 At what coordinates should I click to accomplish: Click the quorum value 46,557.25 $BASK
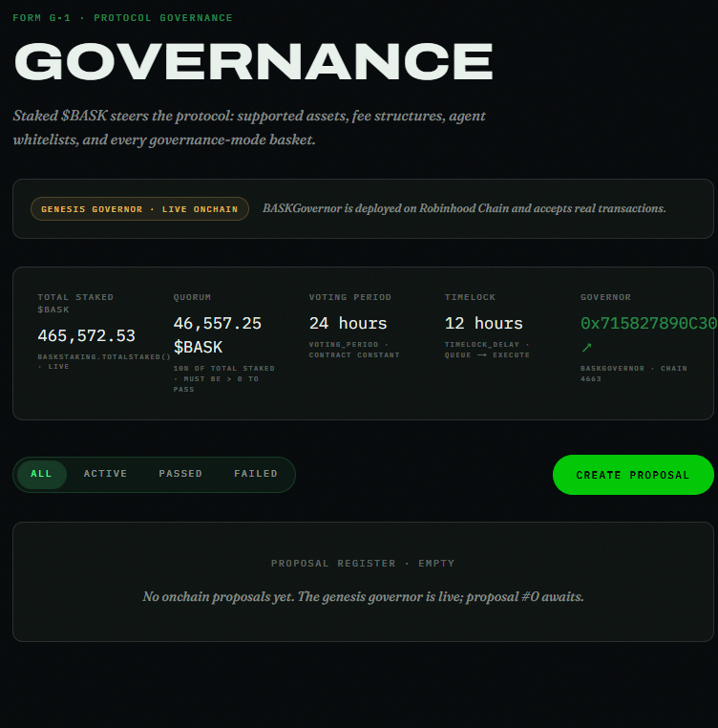point(218,335)
